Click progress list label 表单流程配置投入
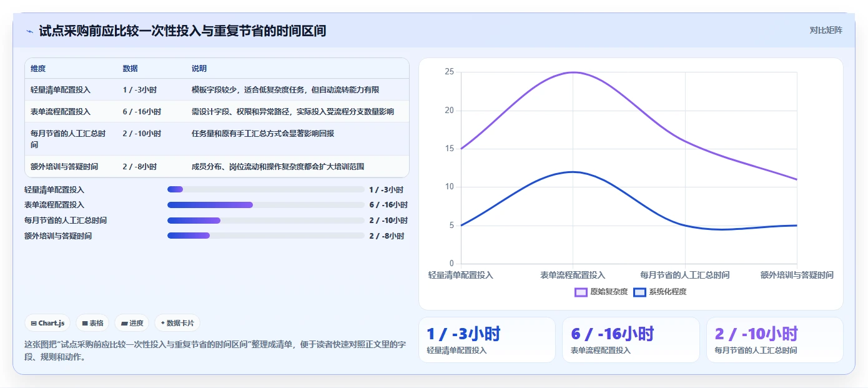This screenshot has width=868, height=388. click(x=54, y=205)
